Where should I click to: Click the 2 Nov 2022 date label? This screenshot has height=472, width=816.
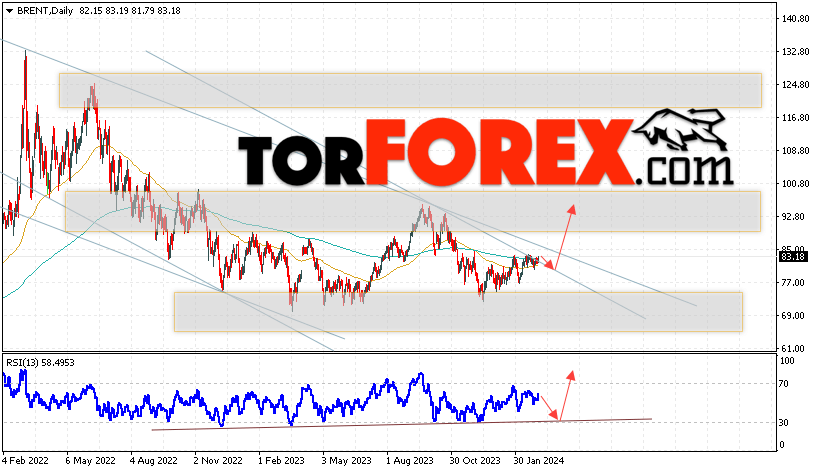pyautogui.click(x=218, y=461)
